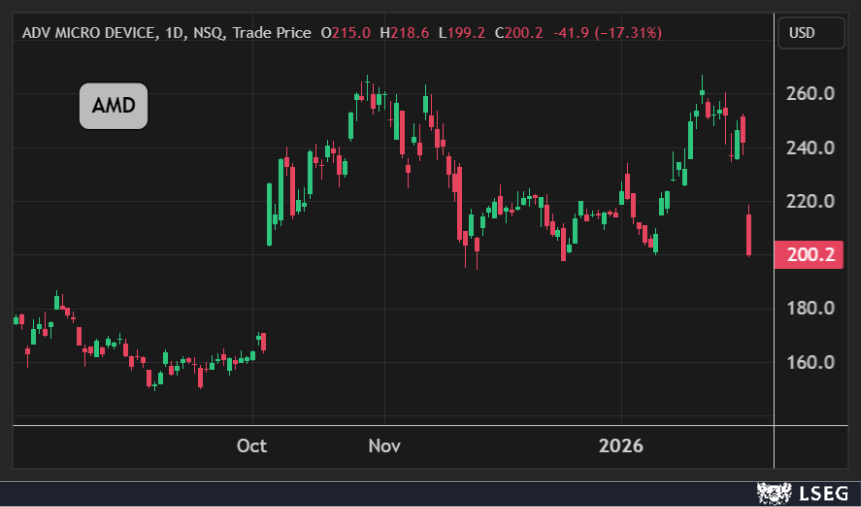Click the ADV MICRO DEVICE symbol name

point(88,33)
